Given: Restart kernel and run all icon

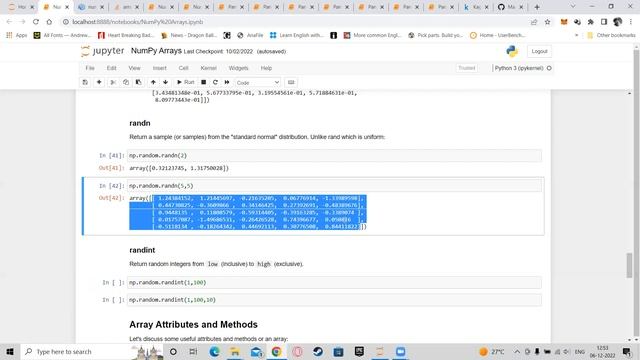Looking at the screenshot, I should 227,82.
